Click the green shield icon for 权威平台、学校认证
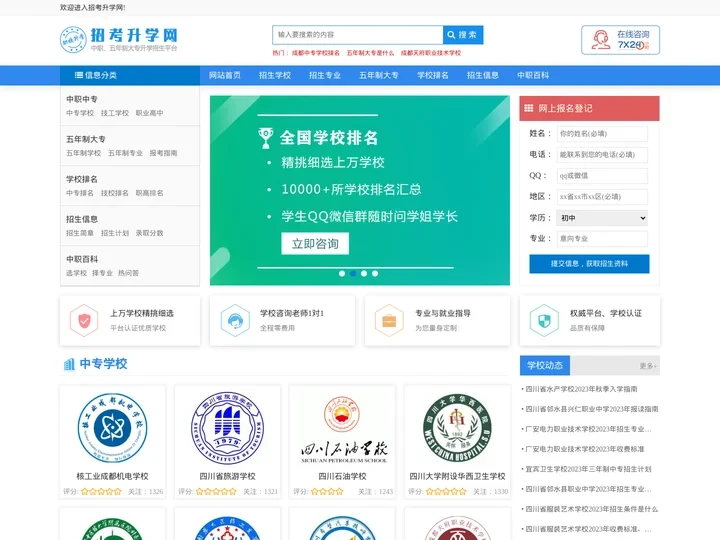Viewport: 720px width, 540px height. click(544, 321)
